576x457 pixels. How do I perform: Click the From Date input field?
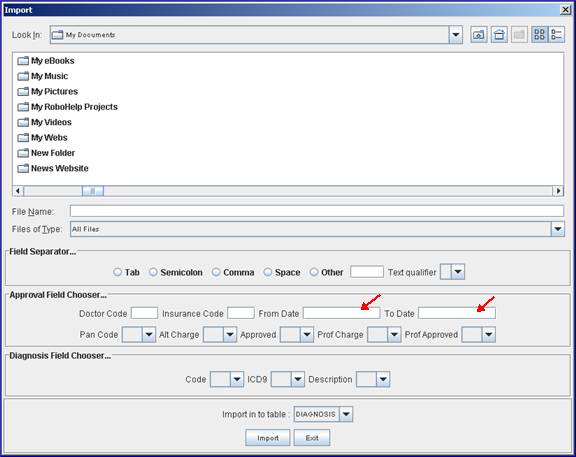341,313
